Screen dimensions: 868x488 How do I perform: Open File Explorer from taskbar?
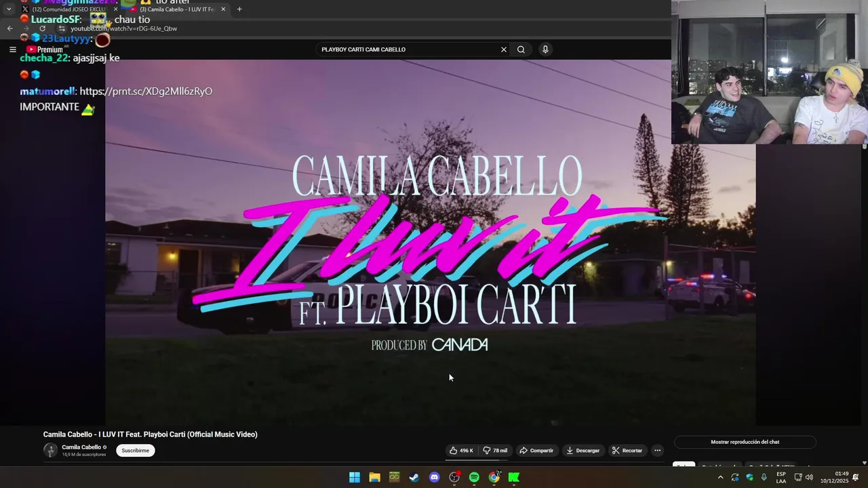tap(374, 477)
